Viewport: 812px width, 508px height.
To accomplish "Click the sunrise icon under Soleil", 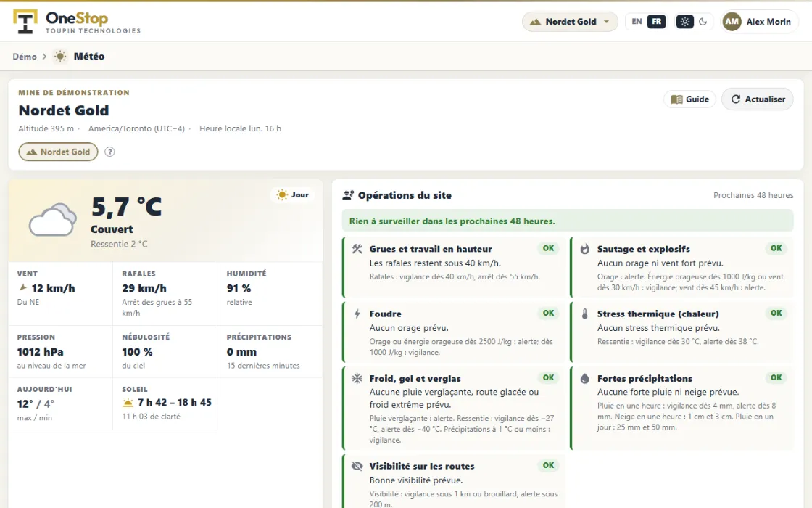I will tap(128, 402).
